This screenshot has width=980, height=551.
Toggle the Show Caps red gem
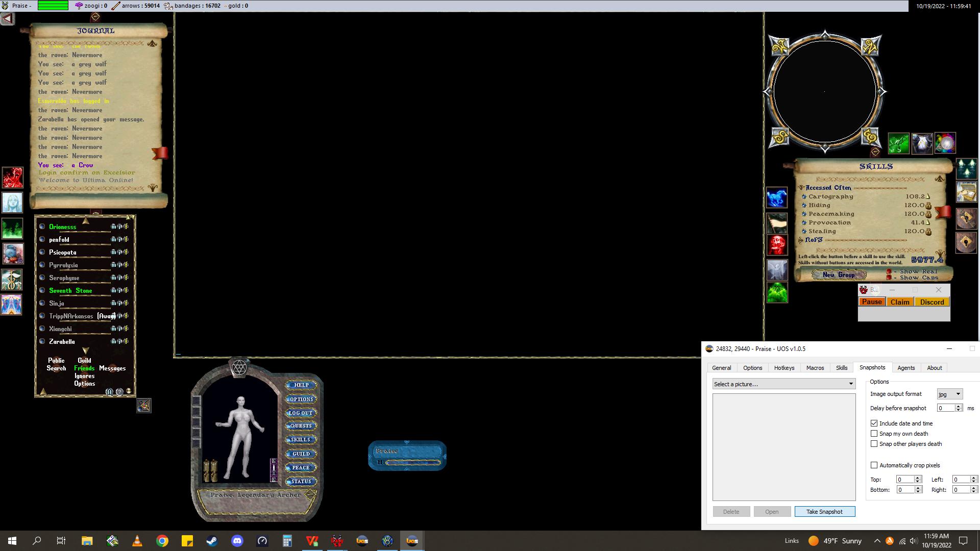pyautogui.click(x=889, y=278)
